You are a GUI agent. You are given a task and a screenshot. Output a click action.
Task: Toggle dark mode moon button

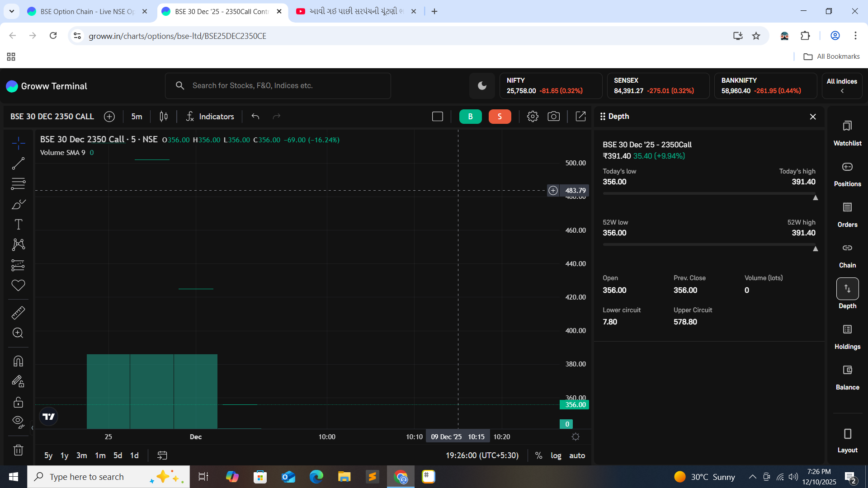(482, 86)
